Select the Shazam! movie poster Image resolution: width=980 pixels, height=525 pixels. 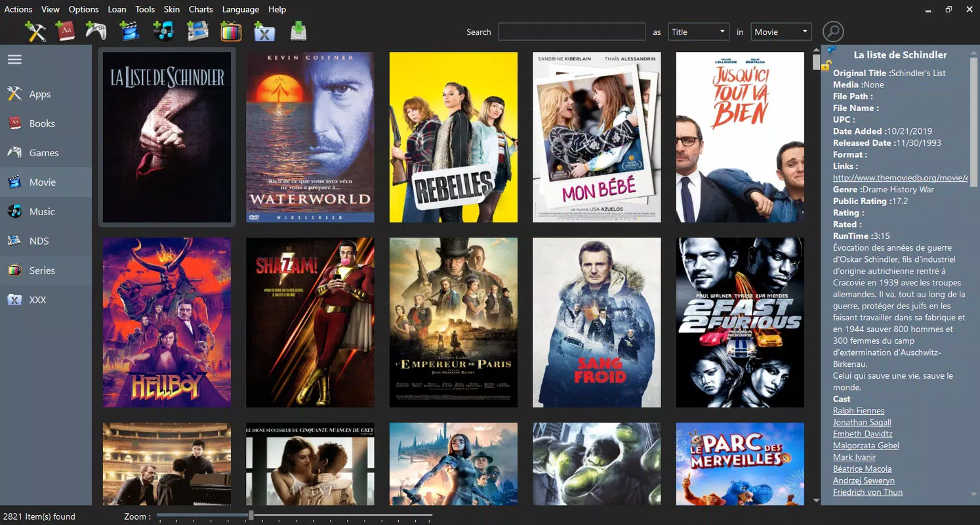coord(310,322)
